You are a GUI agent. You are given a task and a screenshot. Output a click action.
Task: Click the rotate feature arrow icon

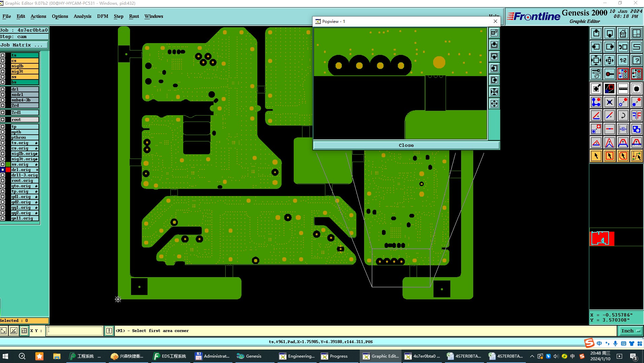[x=623, y=115]
